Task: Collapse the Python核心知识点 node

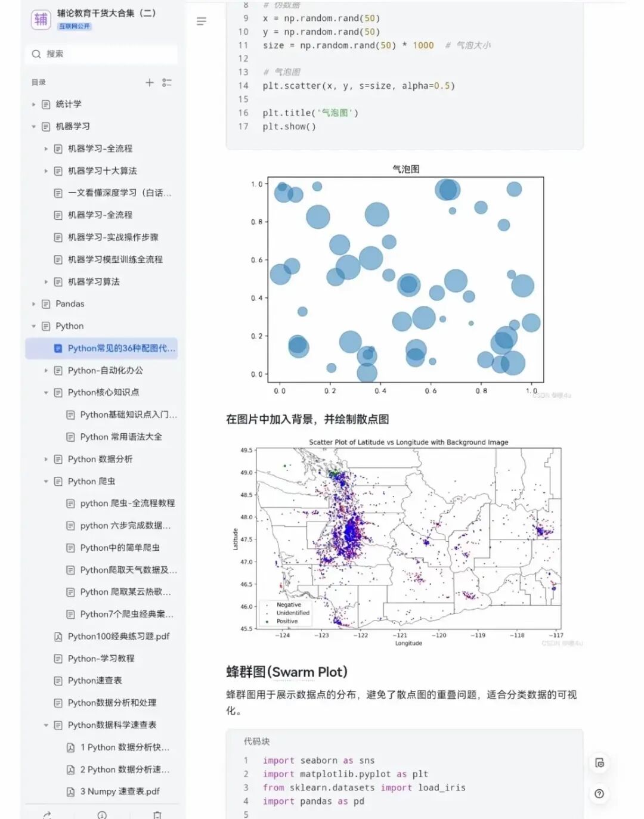Action: point(46,393)
